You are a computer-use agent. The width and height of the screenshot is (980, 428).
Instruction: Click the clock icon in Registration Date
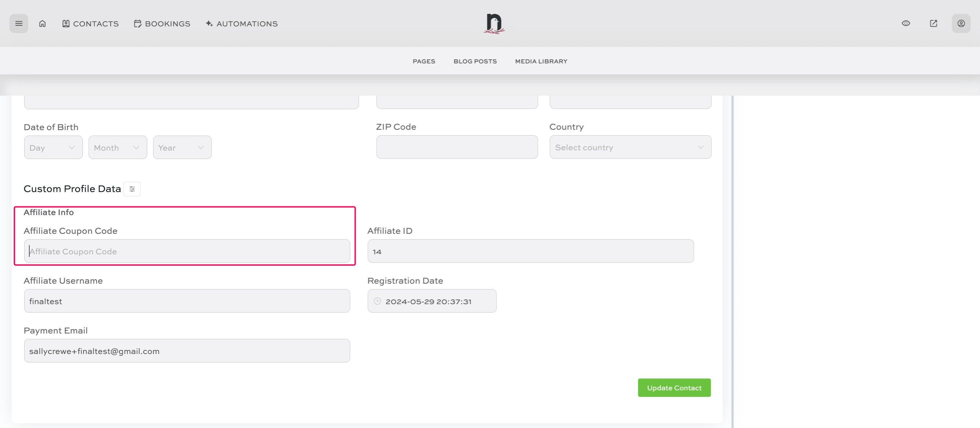[377, 301]
